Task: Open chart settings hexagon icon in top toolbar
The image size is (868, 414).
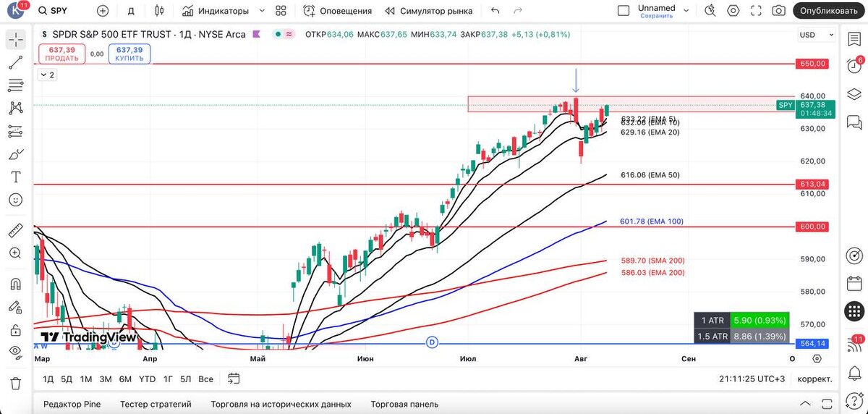Action: click(733, 11)
